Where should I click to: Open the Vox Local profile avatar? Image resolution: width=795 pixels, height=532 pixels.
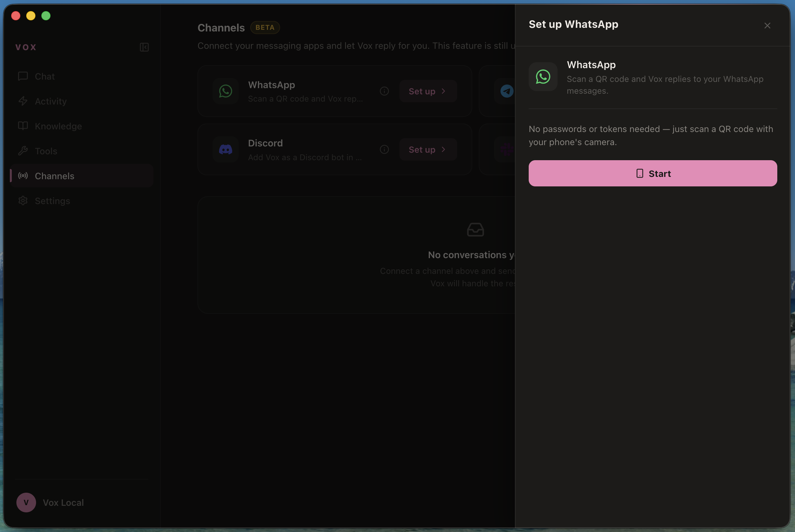click(26, 502)
